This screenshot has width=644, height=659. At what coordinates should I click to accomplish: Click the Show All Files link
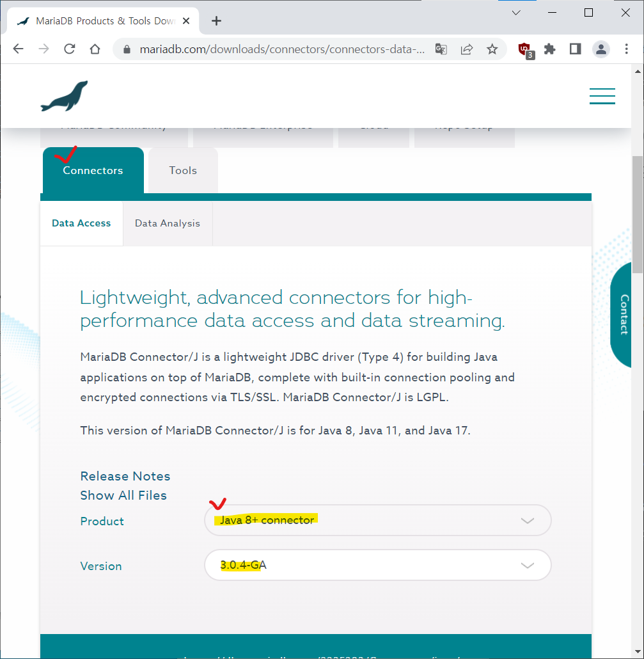tap(123, 495)
